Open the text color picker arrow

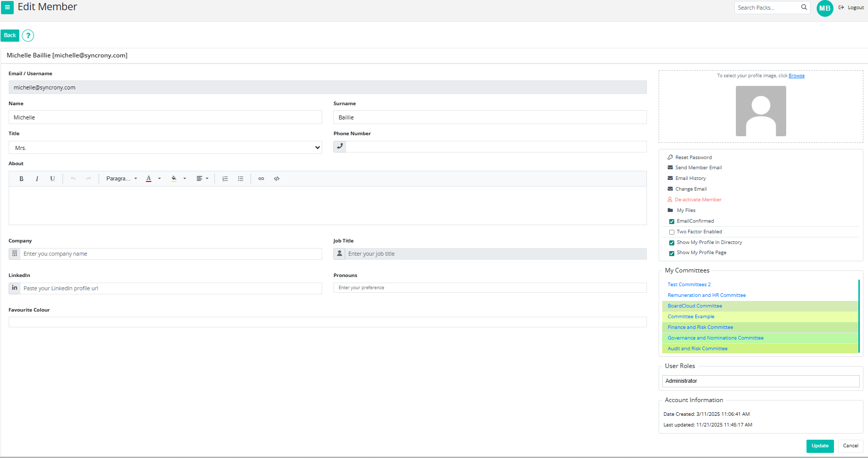coord(160,179)
